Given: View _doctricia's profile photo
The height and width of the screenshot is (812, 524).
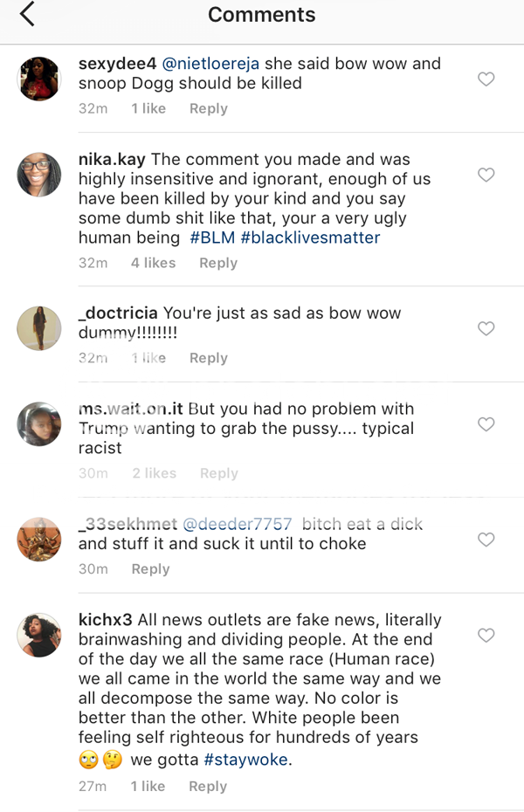Looking at the screenshot, I should pos(39,329).
